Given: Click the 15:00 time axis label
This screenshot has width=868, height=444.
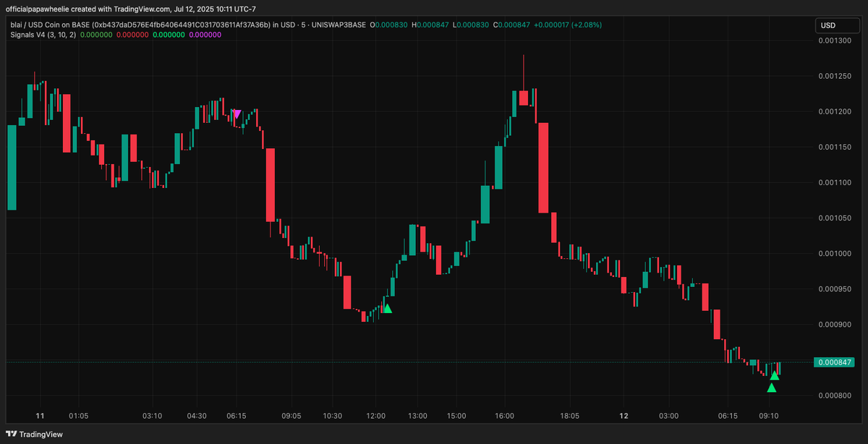Looking at the screenshot, I should click(x=457, y=416).
